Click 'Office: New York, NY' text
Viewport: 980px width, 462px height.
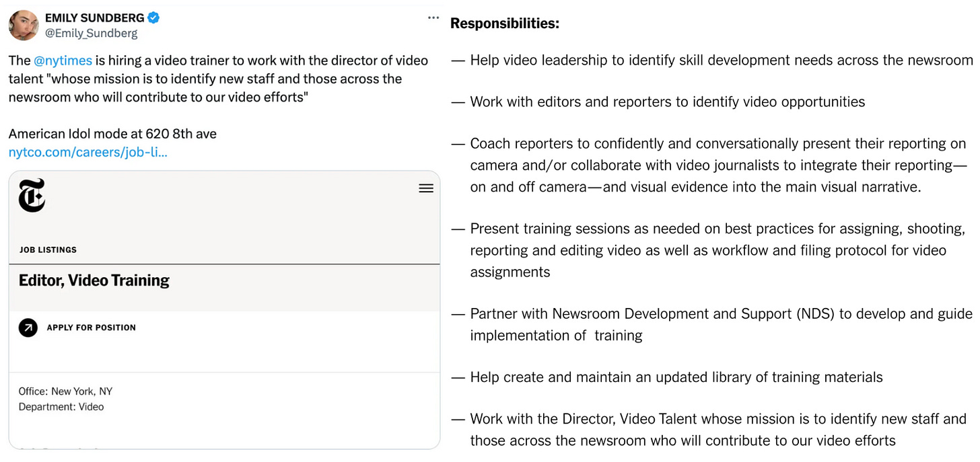pos(66,391)
